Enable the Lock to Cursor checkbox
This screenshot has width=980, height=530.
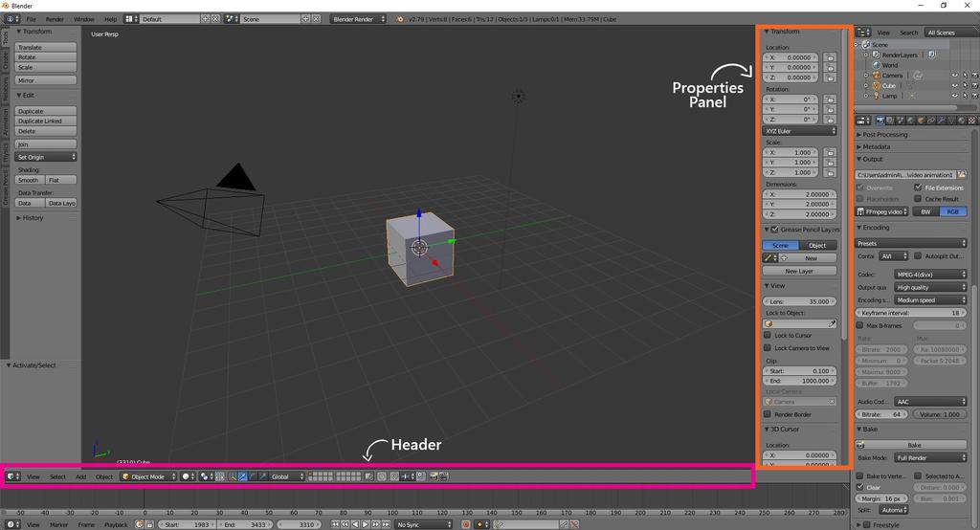pos(768,335)
